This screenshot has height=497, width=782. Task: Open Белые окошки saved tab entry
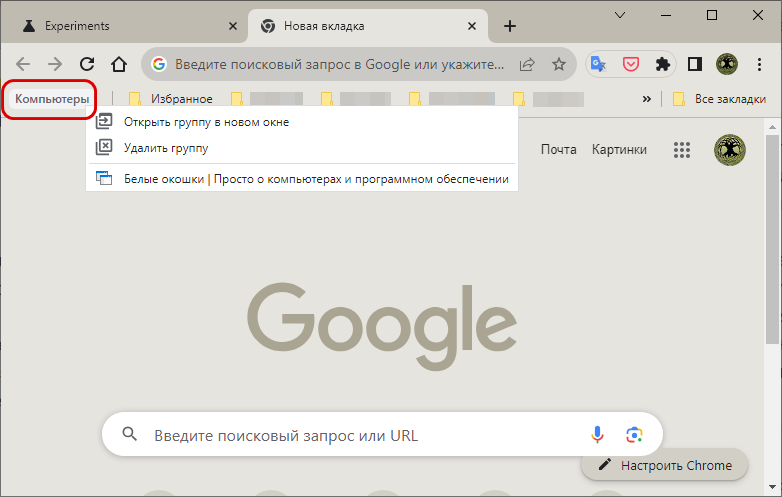pos(302,178)
